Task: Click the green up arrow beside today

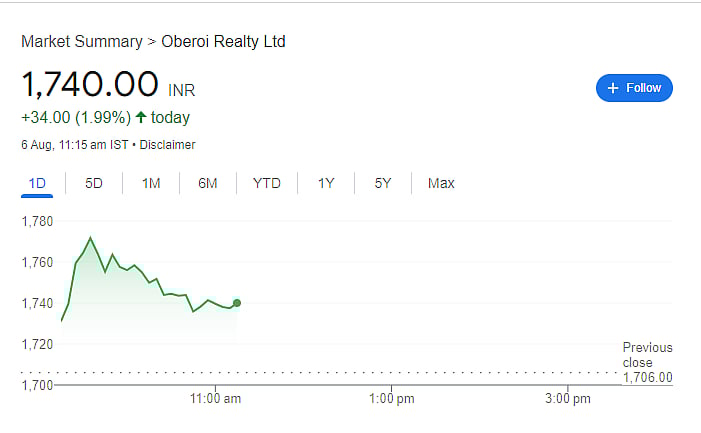Action: tap(141, 118)
